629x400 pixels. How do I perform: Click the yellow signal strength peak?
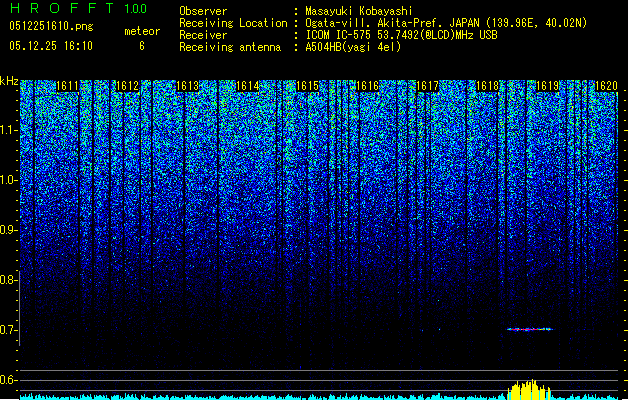(529, 390)
